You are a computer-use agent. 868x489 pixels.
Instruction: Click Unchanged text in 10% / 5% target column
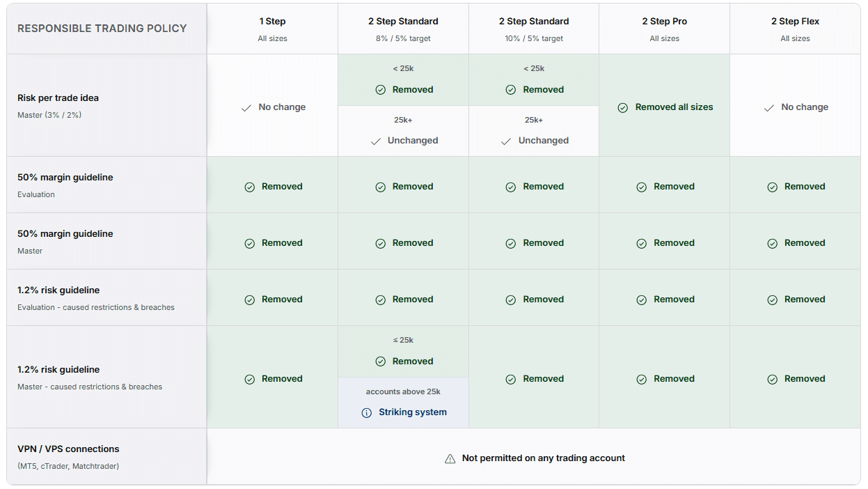[x=544, y=141]
